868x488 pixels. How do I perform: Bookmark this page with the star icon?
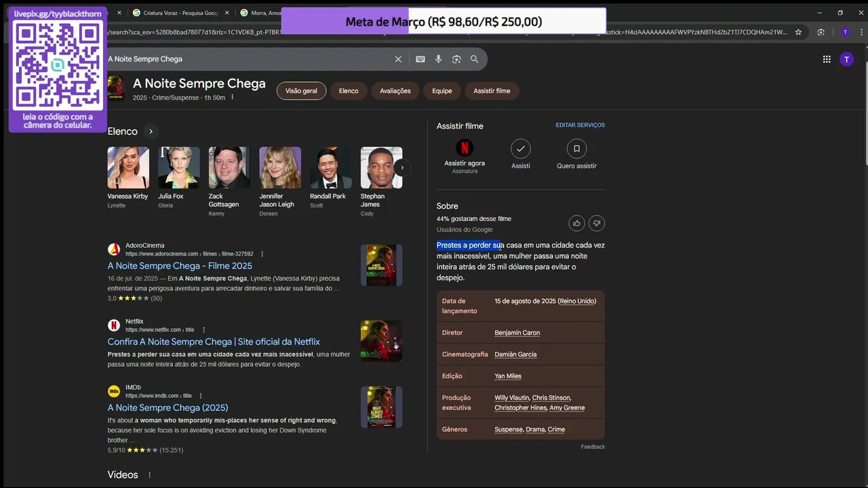click(798, 32)
